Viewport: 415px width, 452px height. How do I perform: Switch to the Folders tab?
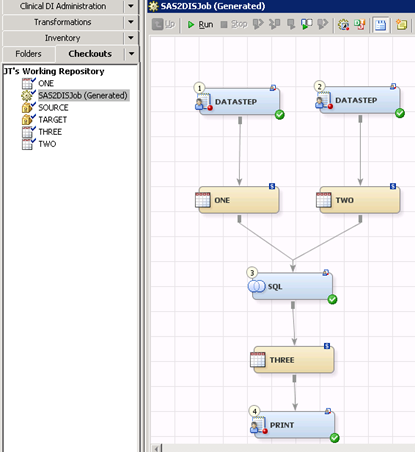pos(28,54)
